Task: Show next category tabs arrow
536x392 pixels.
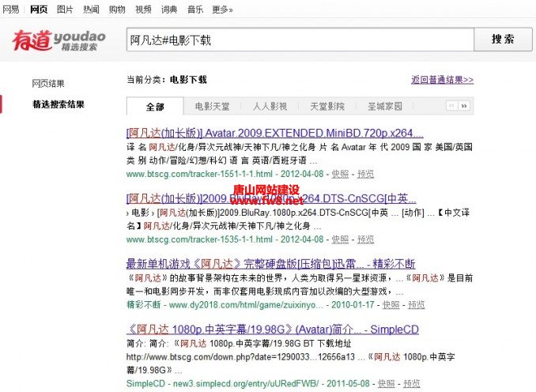Action: click(464, 106)
